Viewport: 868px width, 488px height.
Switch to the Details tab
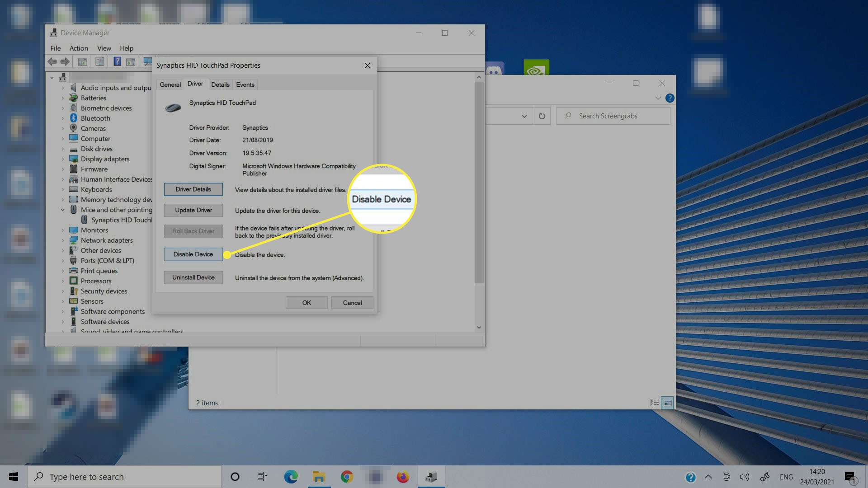pos(220,84)
